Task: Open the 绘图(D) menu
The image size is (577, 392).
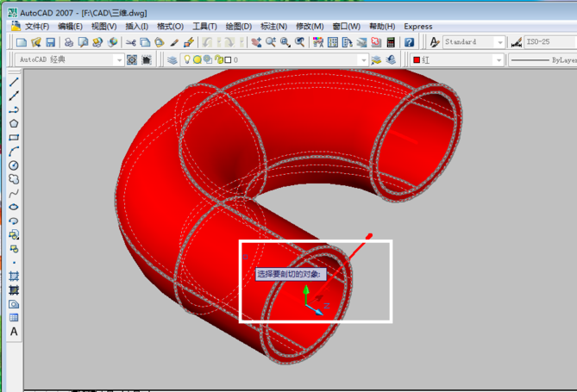Action: pyautogui.click(x=238, y=27)
